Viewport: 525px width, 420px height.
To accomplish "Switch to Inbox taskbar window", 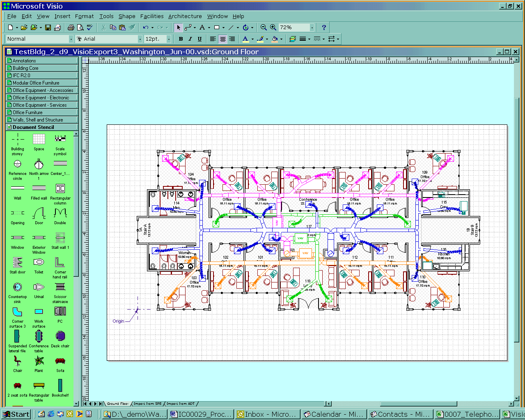I will click(267, 414).
